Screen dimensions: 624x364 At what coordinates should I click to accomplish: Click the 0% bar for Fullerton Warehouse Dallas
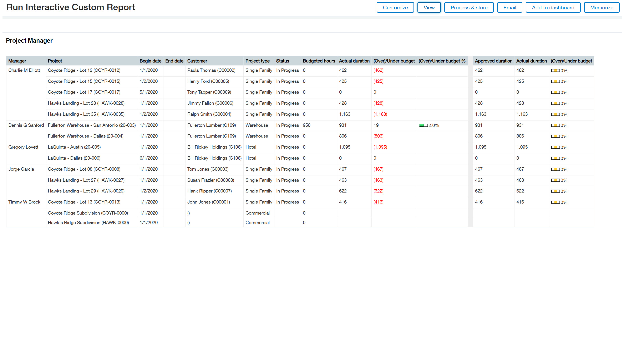coord(555,136)
